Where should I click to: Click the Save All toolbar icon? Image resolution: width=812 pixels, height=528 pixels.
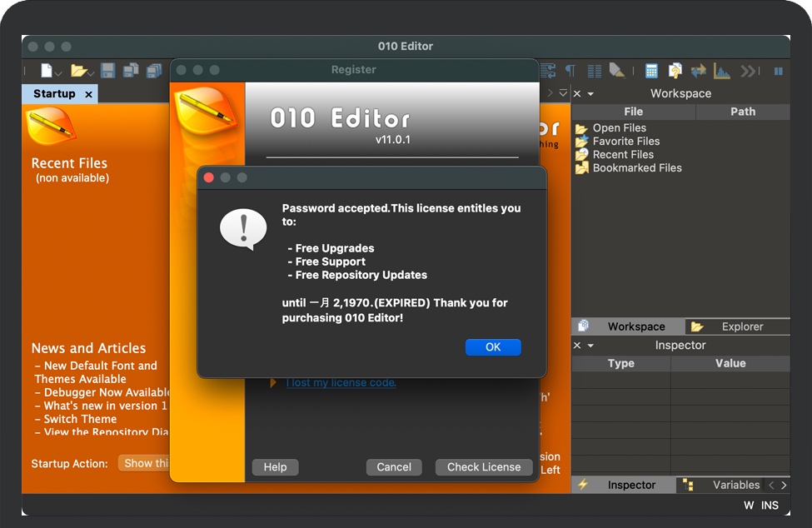click(x=154, y=71)
